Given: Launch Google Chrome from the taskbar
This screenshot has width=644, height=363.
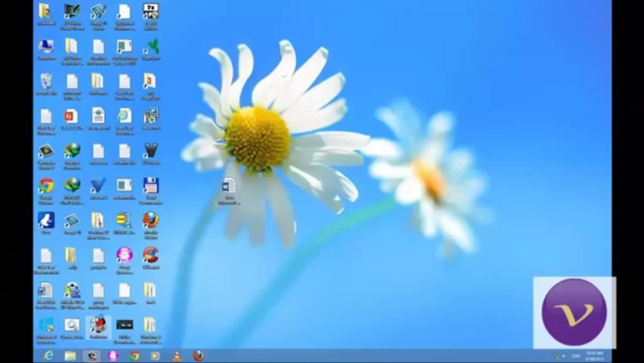Looking at the screenshot, I should click(134, 356).
